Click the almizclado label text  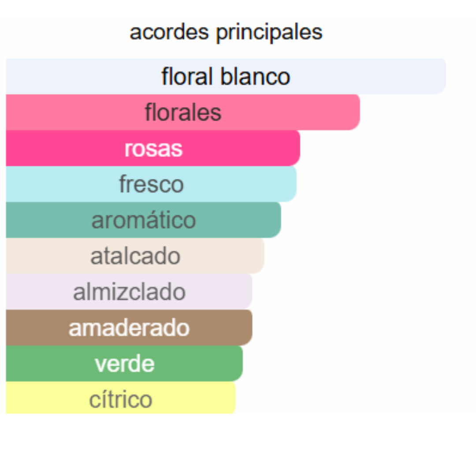click(129, 291)
